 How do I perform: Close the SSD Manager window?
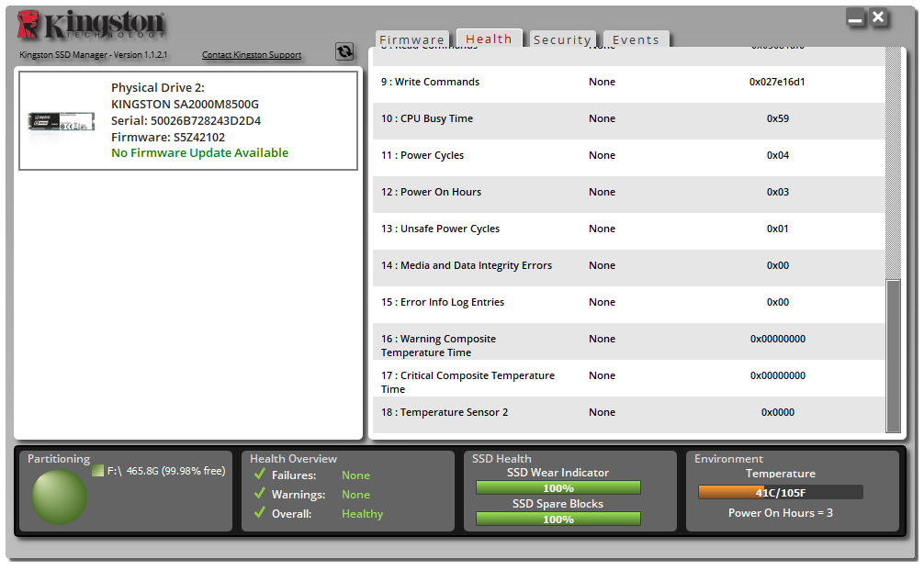tap(878, 17)
